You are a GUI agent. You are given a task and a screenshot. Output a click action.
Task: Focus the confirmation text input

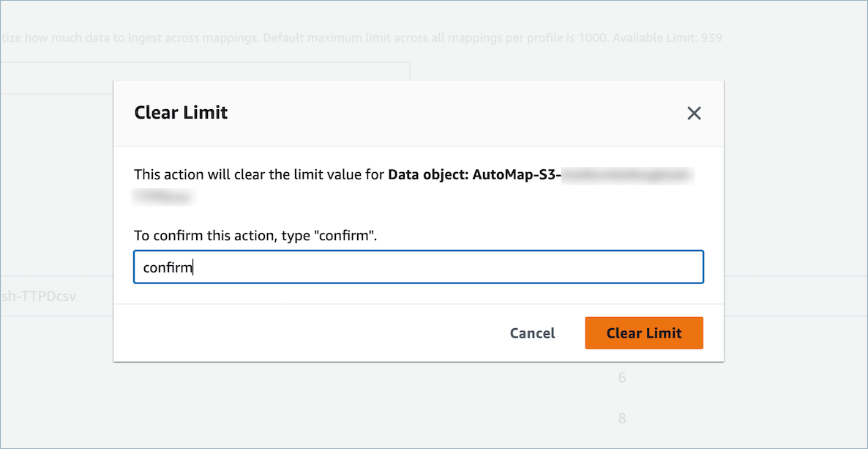[418, 267]
